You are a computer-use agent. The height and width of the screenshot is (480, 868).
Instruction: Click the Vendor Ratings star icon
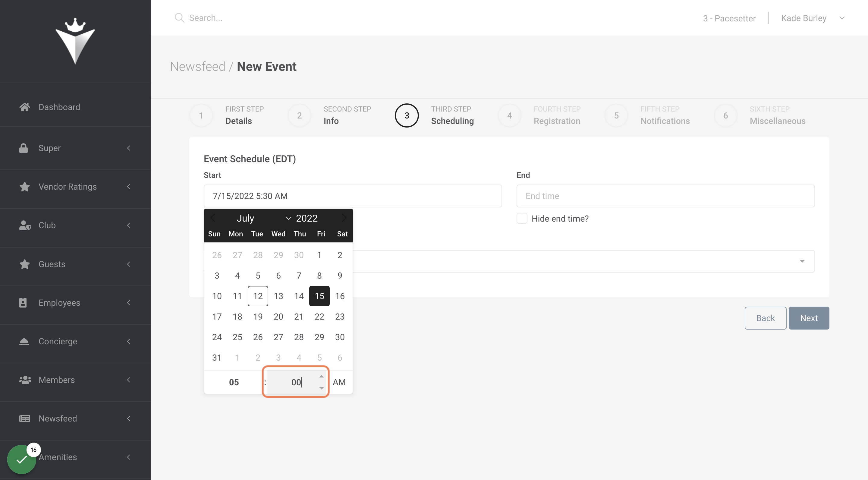point(25,186)
